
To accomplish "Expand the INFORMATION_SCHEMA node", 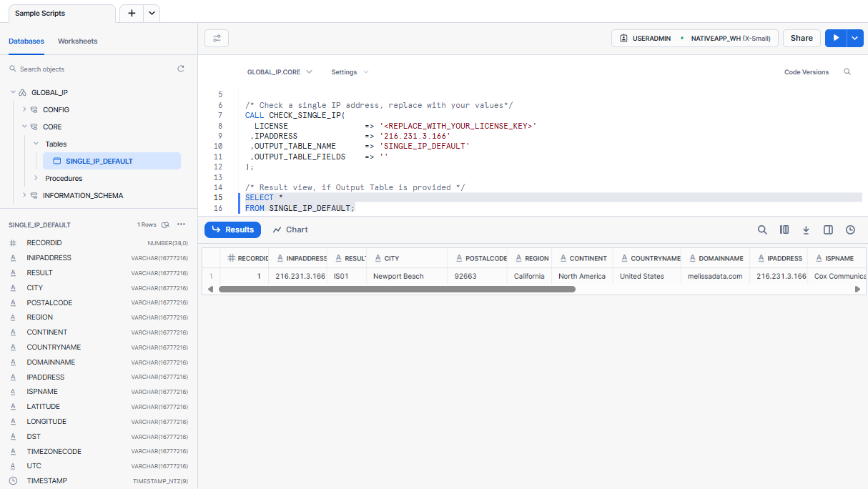I will click(x=24, y=196).
